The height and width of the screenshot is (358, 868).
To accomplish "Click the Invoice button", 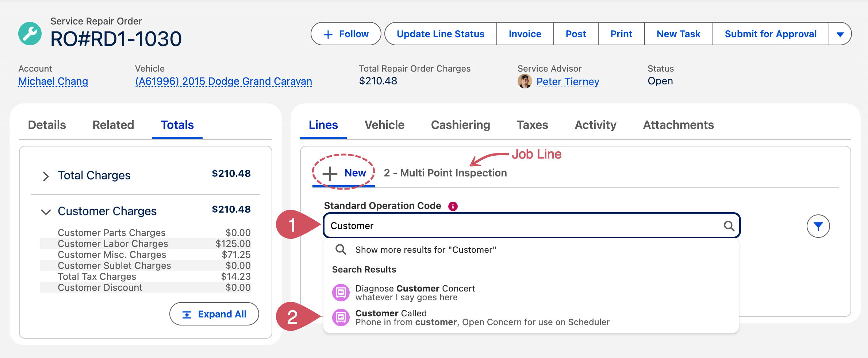I will 525,34.
